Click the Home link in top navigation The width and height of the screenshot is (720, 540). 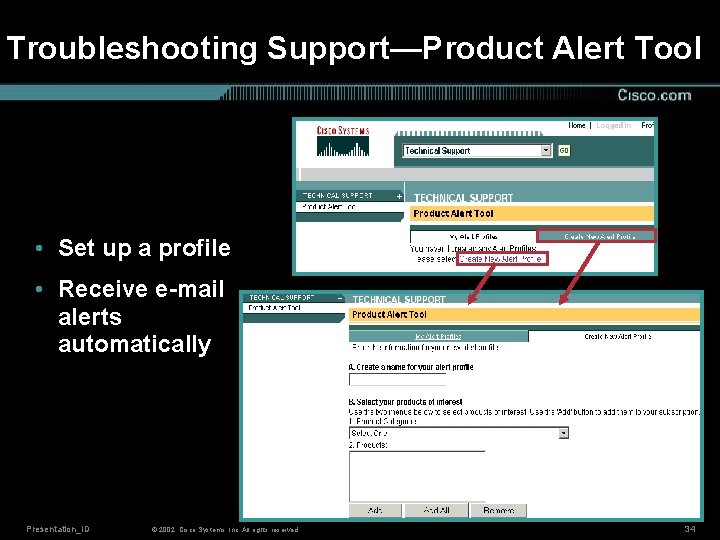[x=577, y=125]
